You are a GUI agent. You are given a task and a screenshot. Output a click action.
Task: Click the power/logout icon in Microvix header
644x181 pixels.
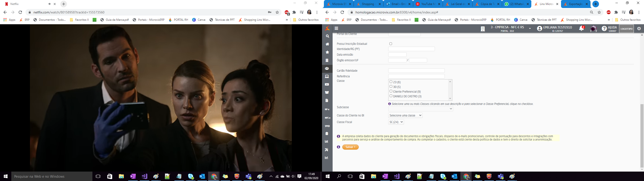[639, 29]
